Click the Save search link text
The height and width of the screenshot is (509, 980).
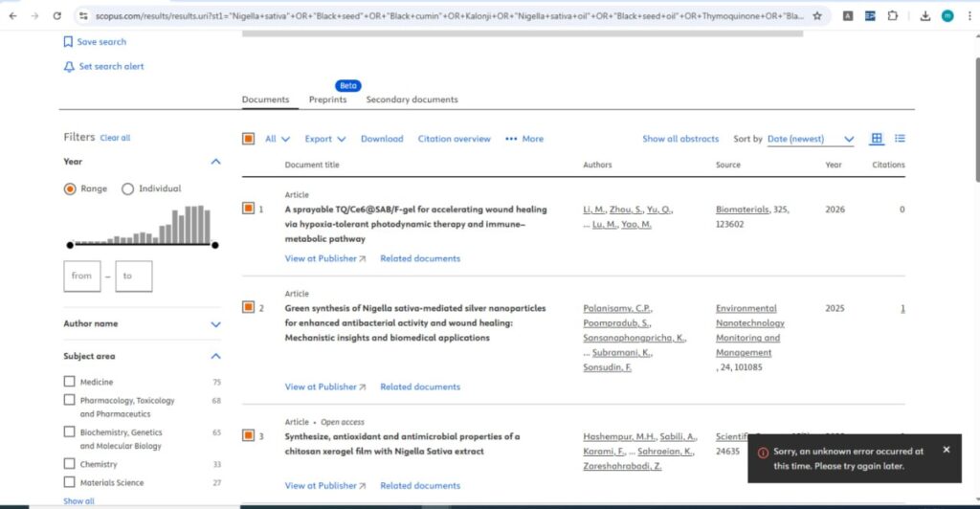[x=101, y=42]
